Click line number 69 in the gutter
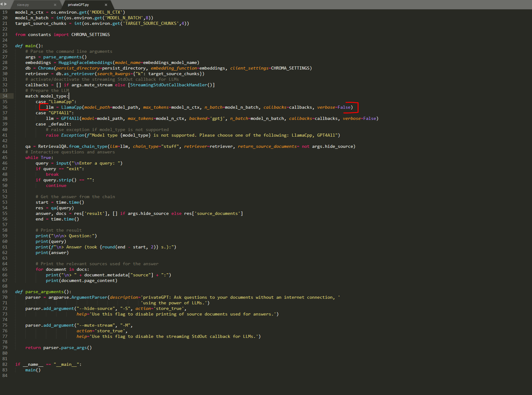Screen dimensions: 532x395 (x=5, y=292)
